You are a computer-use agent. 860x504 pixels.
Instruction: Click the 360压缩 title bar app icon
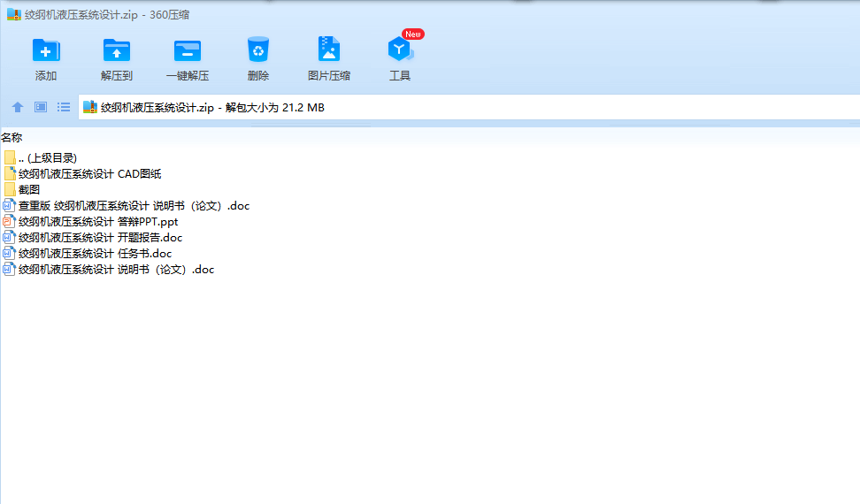[x=13, y=15]
